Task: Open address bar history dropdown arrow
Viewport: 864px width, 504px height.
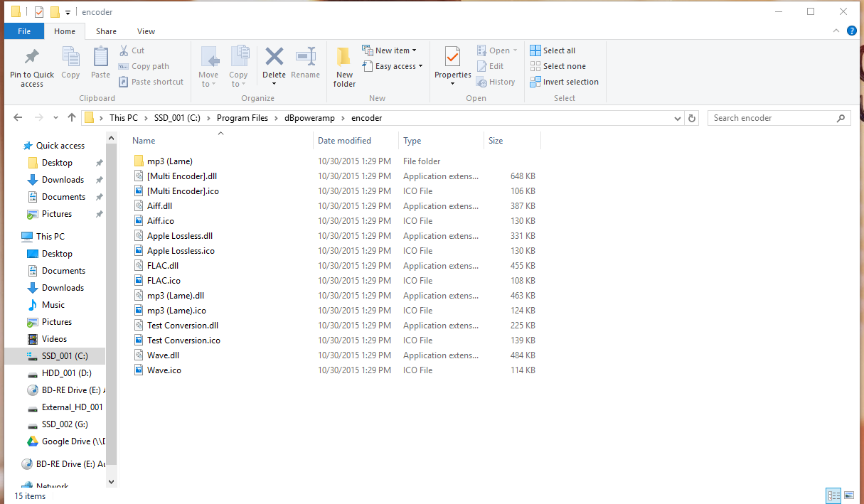Action: [x=678, y=118]
